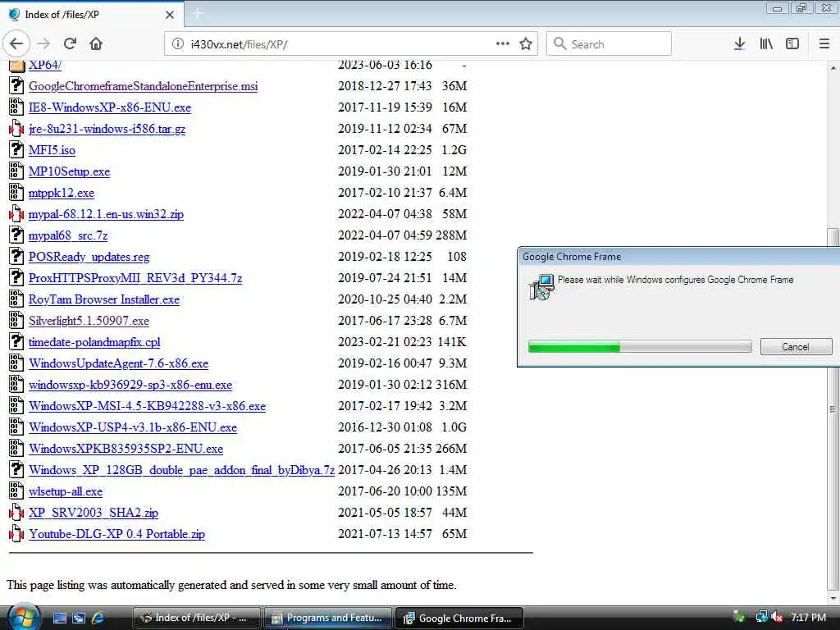Click the Chrome Frame install progress bar
The image size is (840, 630).
(x=640, y=347)
